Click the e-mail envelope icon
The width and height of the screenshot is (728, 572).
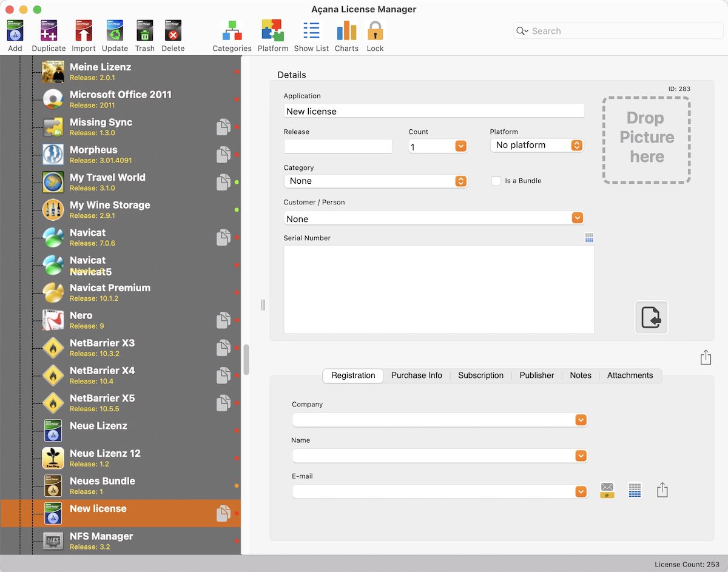point(607,490)
